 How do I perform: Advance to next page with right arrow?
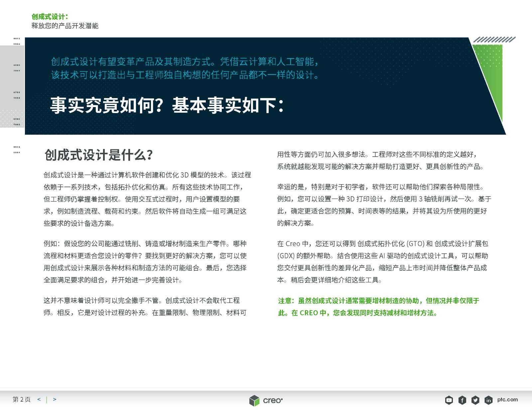pyautogui.click(x=55, y=399)
